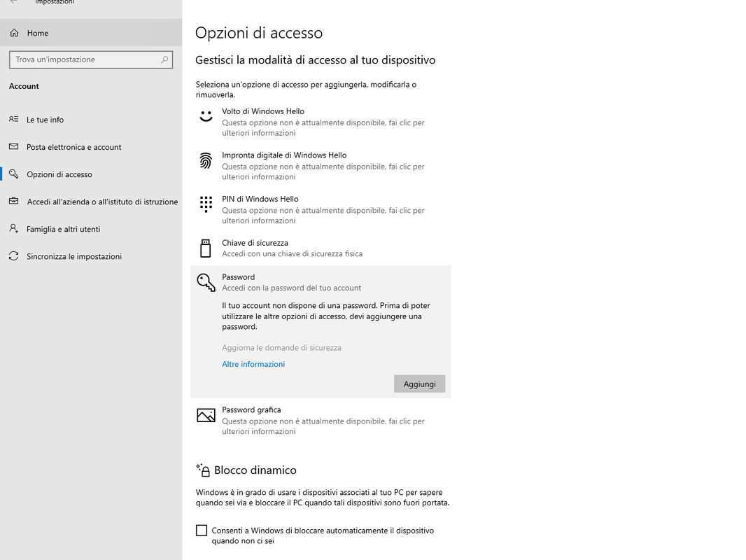Enable Consenti a Windows di bloccare automaticamente checkbox
746x560 pixels.
coord(202,530)
